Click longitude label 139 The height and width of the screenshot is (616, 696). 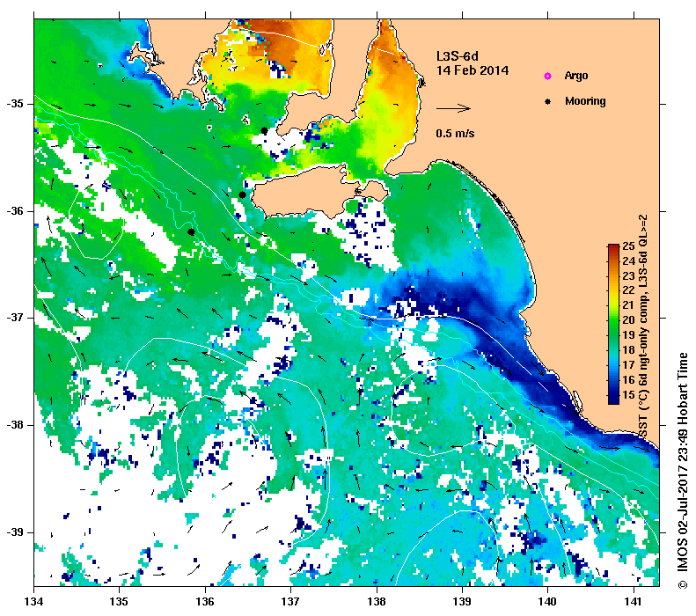(463, 602)
